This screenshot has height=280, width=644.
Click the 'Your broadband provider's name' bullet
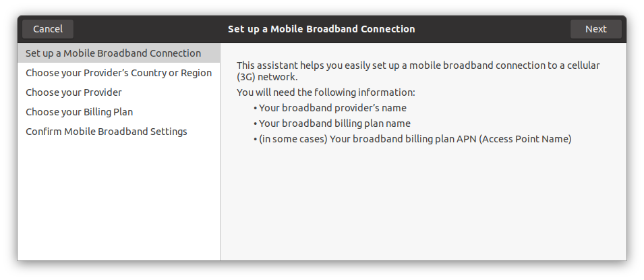(x=332, y=108)
